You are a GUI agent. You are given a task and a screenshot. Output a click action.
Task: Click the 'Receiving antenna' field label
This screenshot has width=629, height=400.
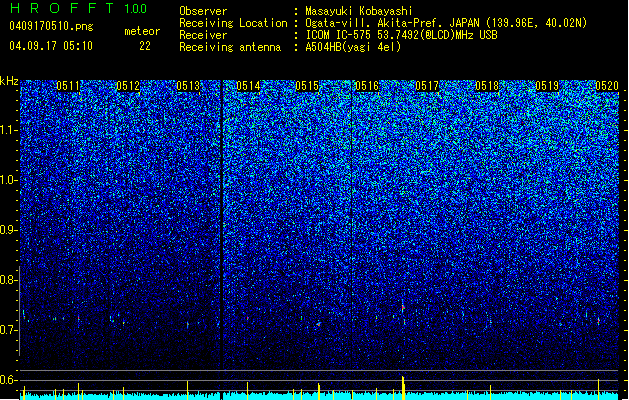(230, 47)
